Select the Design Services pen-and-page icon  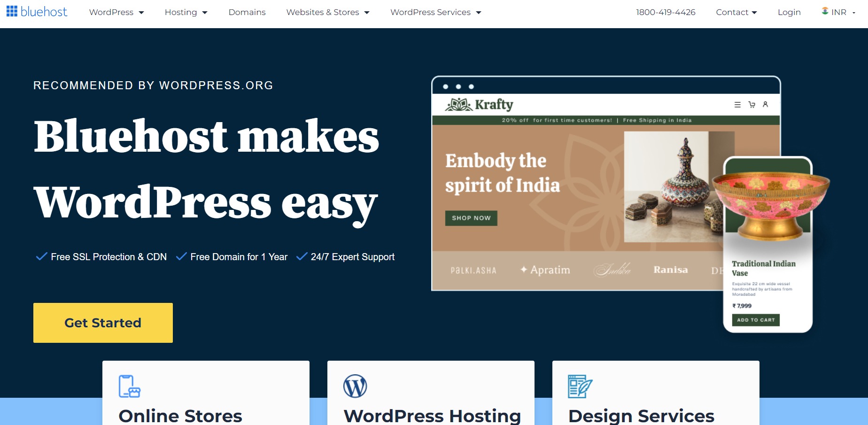pyautogui.click(x=580, y=386)
